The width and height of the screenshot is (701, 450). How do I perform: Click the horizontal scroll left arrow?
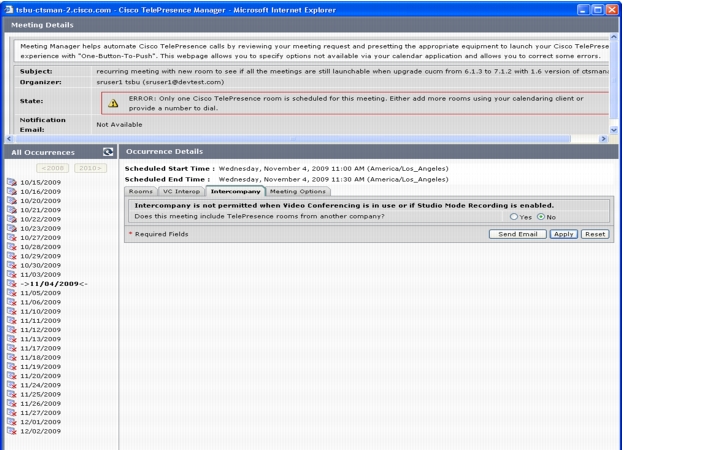coord(9,139)
